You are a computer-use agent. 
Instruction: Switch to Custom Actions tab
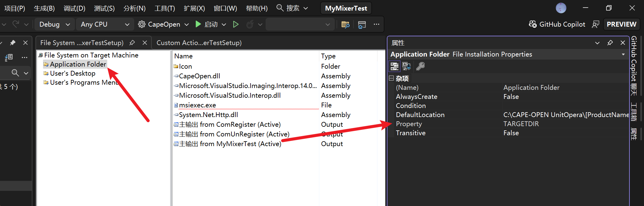[x=199, y=43]
